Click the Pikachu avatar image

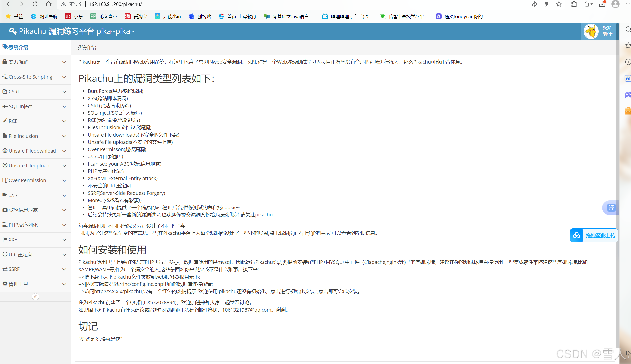click(591, 31)
